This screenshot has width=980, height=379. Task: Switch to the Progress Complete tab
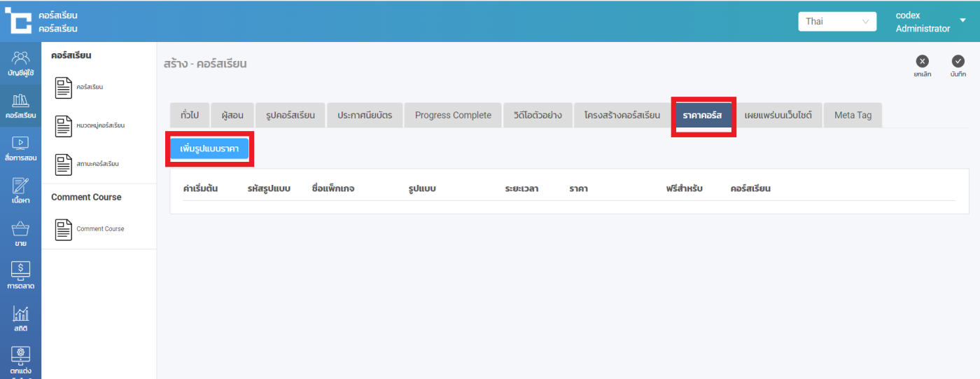point(453,115)
